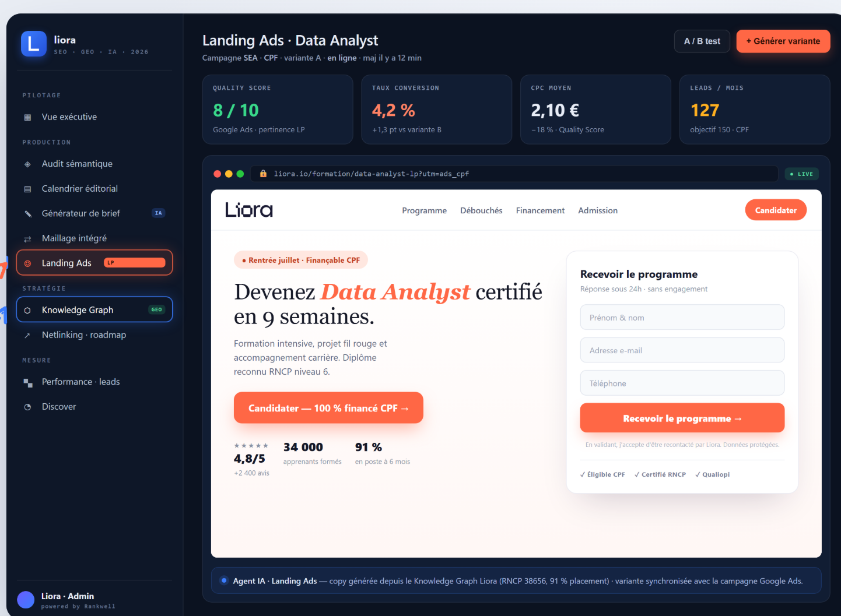Click + Générer variante button
Image resolution: width=841 pixels, height=616 pixels.
point(783,41)
